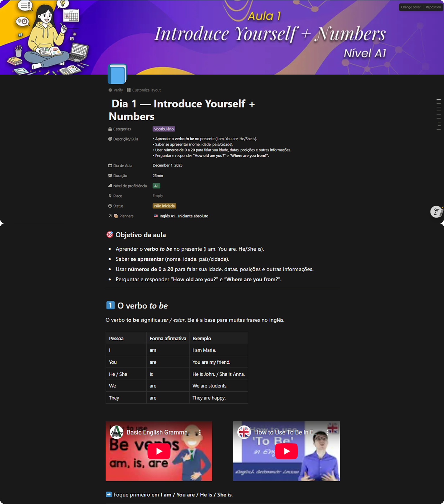Play the Basic English Grammar video
The image size is (444, 504).
(159, 451)
